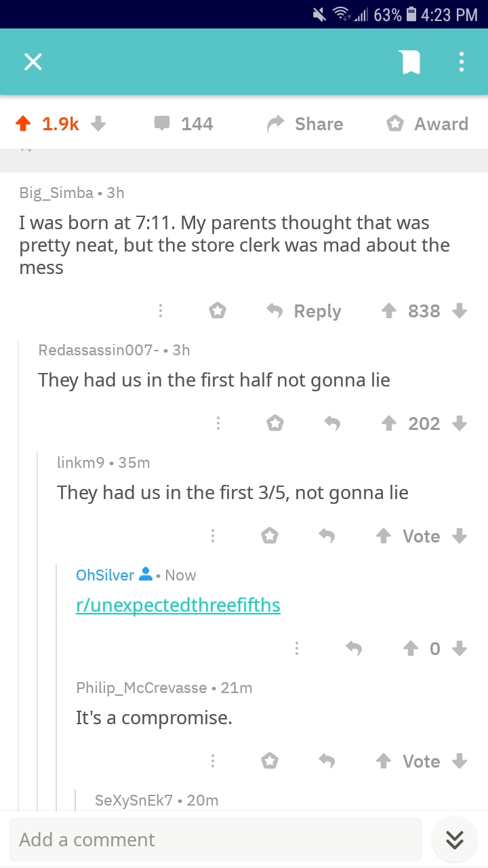Open the post overflow menu
The height and width of the screenshot is (868, 488).
pos(461,62)
